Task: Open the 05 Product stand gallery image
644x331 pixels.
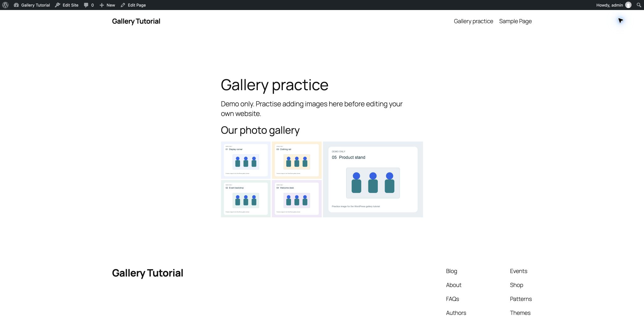Action: [x=373, y=179]
